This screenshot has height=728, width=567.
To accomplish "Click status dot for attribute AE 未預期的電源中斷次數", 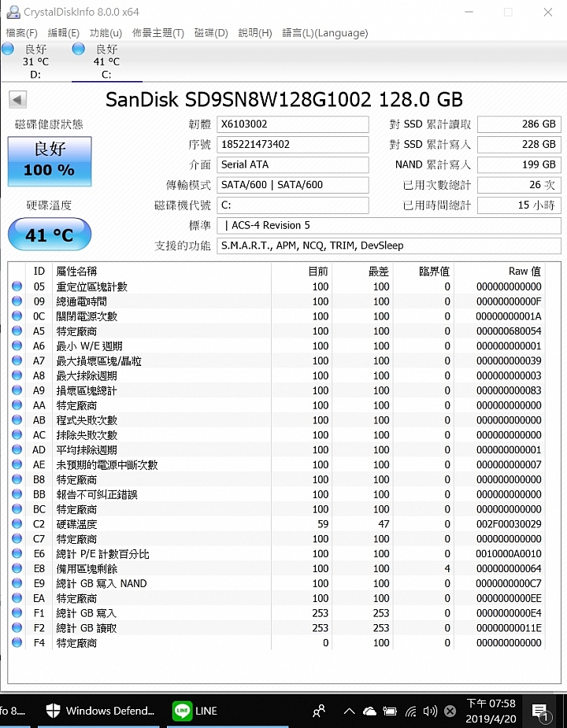I will pos(17,464).
